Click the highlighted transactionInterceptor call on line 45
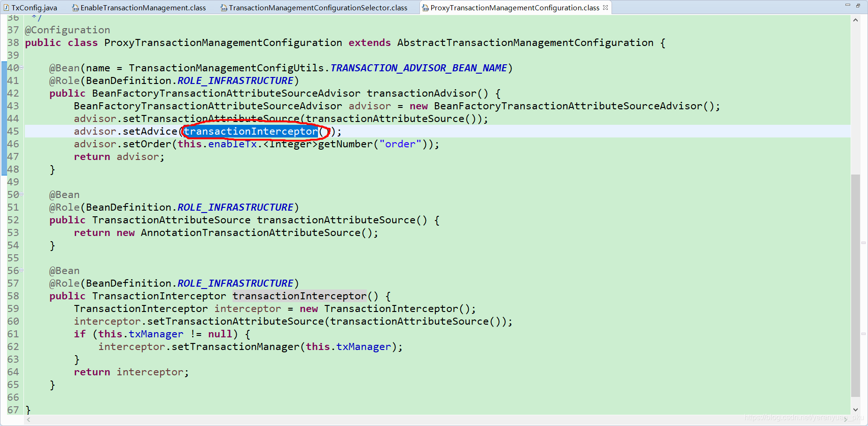Image resolution: width=868 pixels, height=426 pixels. pyautogui.click(x=251, y=131)
